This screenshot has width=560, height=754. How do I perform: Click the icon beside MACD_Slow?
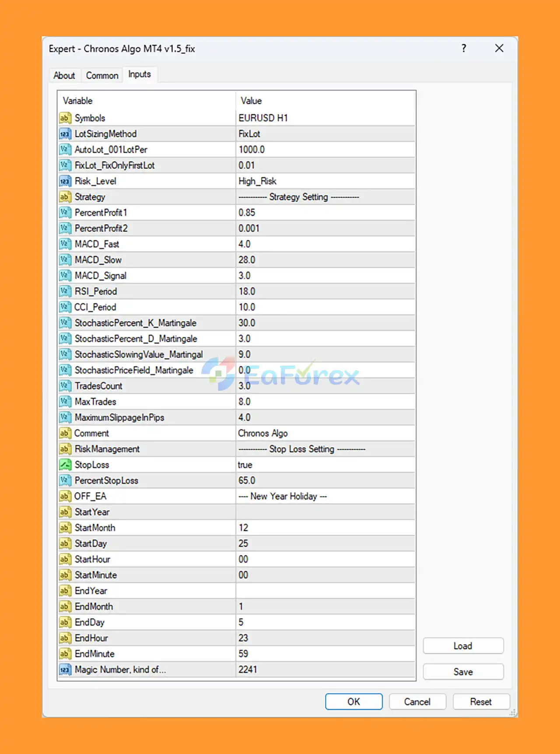click(65, 260)
